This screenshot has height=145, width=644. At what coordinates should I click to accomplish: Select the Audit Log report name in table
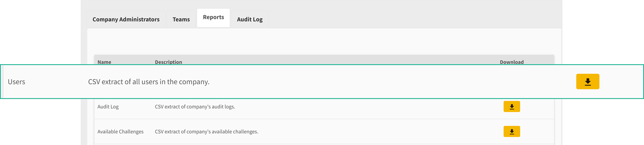[108, 107]
